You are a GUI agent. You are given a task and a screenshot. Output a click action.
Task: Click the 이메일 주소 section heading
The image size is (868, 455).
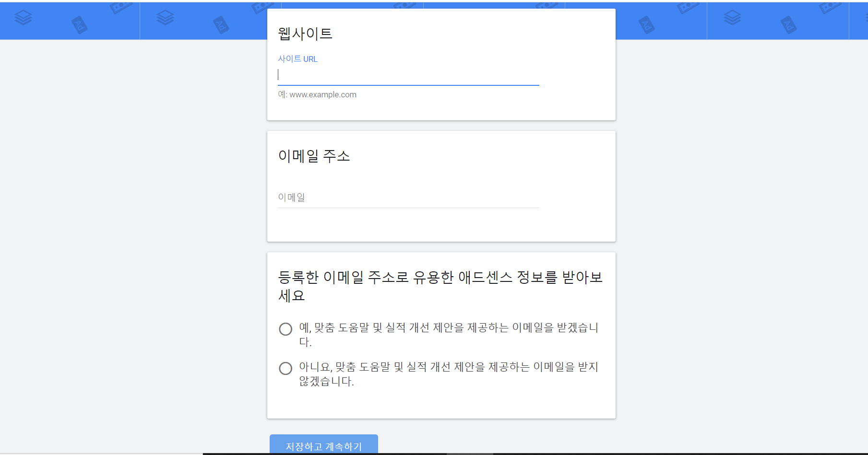[x=314, y=156]
